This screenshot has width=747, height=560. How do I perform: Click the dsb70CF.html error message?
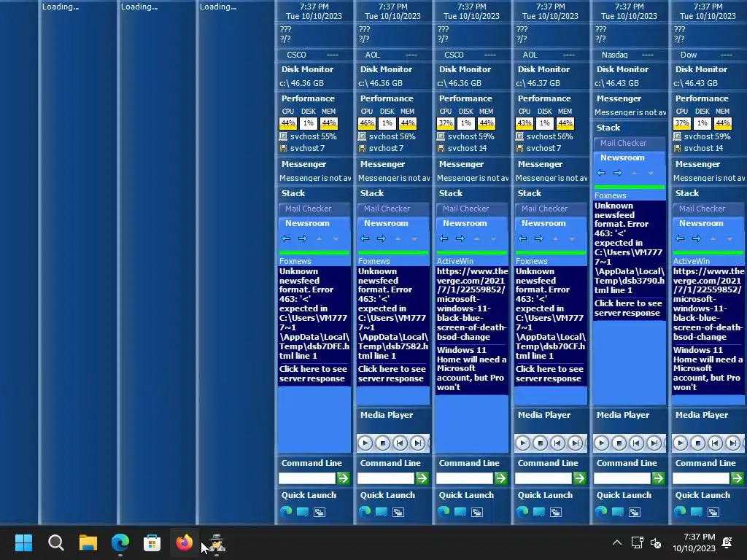tap(550, 314)
